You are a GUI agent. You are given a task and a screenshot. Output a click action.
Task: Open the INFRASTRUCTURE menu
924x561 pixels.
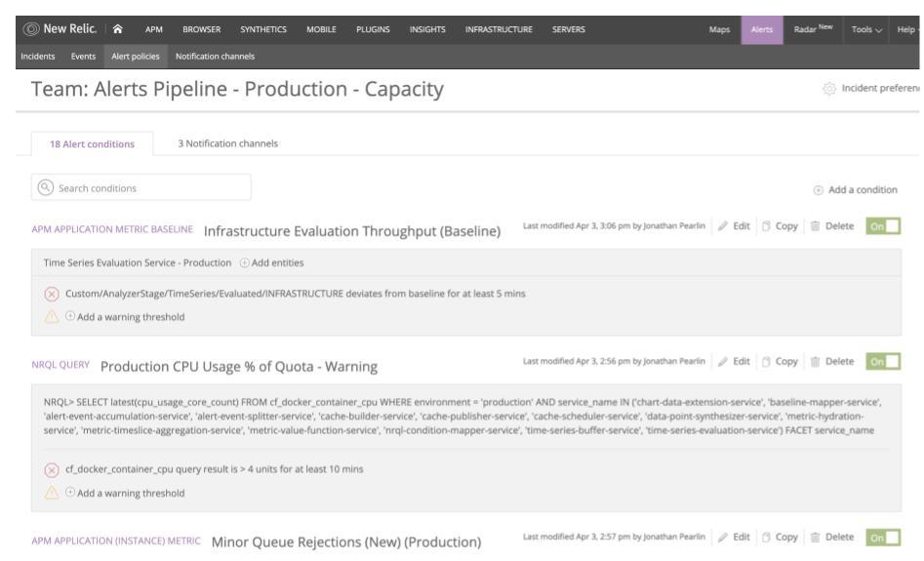499,29
